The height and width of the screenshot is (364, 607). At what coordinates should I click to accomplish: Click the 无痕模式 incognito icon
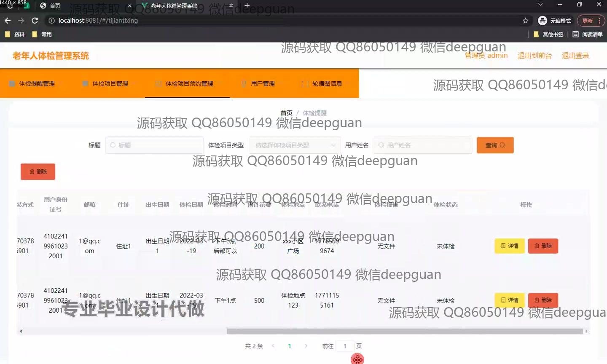click(x=543, y=21)
